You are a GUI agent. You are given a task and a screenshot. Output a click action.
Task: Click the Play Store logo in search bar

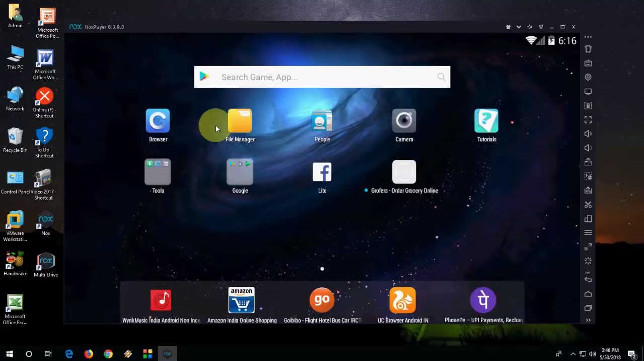click(204, 77)
